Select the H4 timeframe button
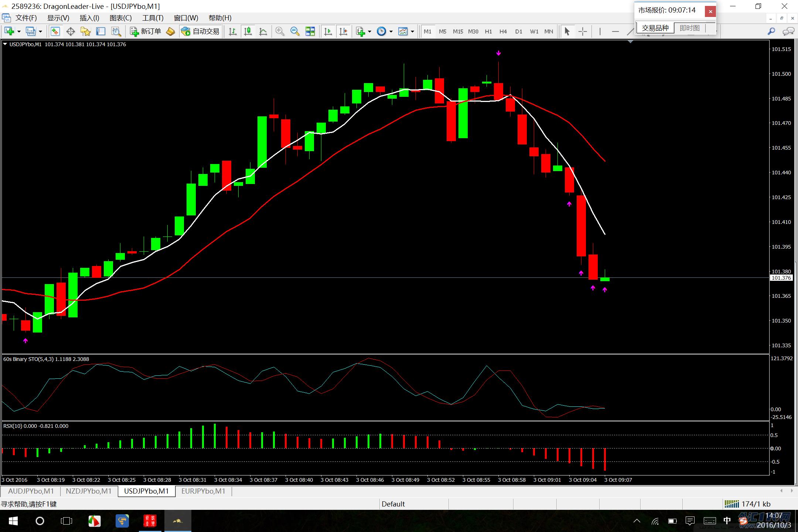Screen dimensions: 798x532 503,31
